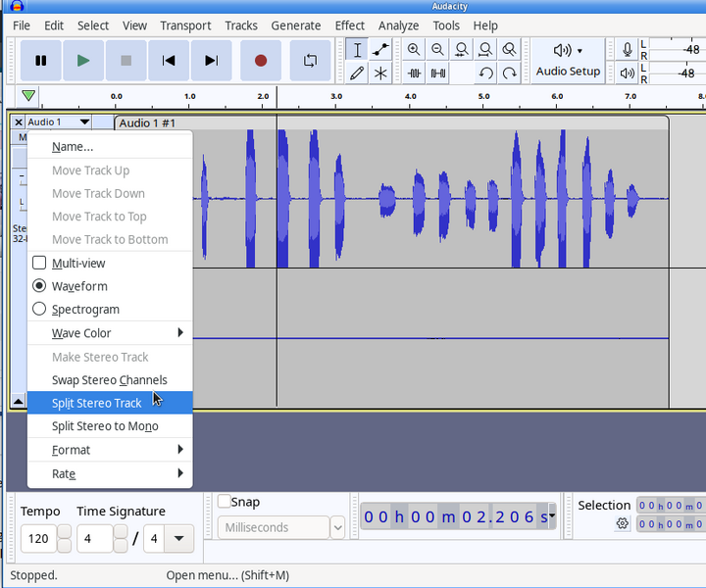Image resolution: width=706 pixels, height=588 pixels.
Task: Open the Generate menu
Action: click(296, 25)
